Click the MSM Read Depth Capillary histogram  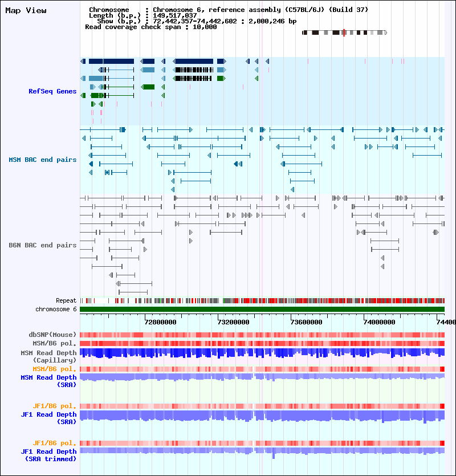point(262,353)
